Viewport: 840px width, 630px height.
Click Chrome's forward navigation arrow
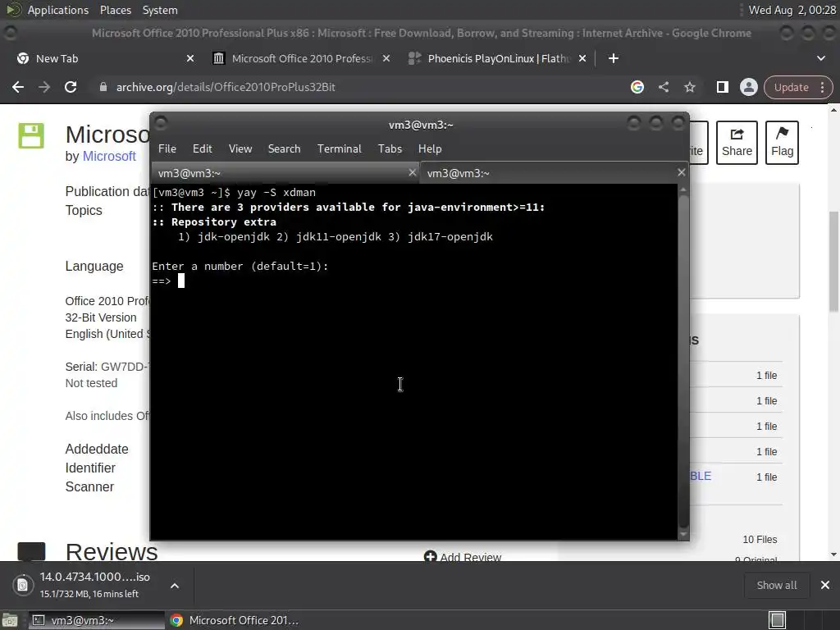[x=44, y=87]
